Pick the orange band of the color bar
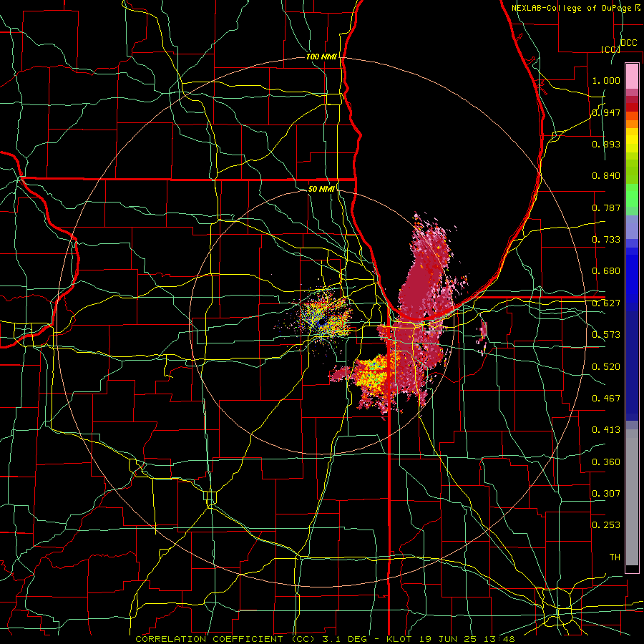Viewport: 644px width, 644px height. point(632,124)
